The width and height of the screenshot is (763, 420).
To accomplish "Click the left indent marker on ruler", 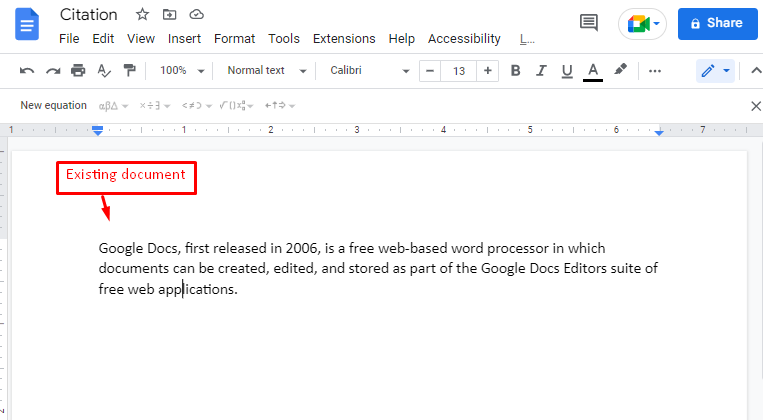I will click(97, 130).
